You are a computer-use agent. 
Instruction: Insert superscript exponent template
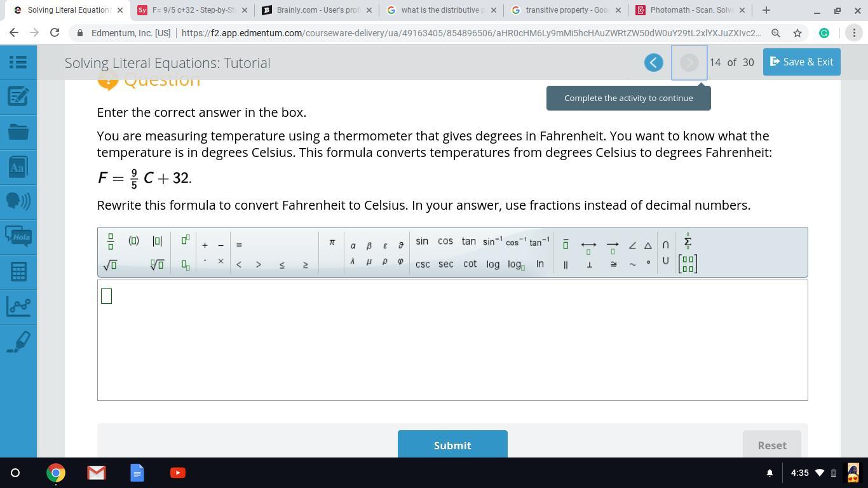pyautogui.click(x=186, y=240)
